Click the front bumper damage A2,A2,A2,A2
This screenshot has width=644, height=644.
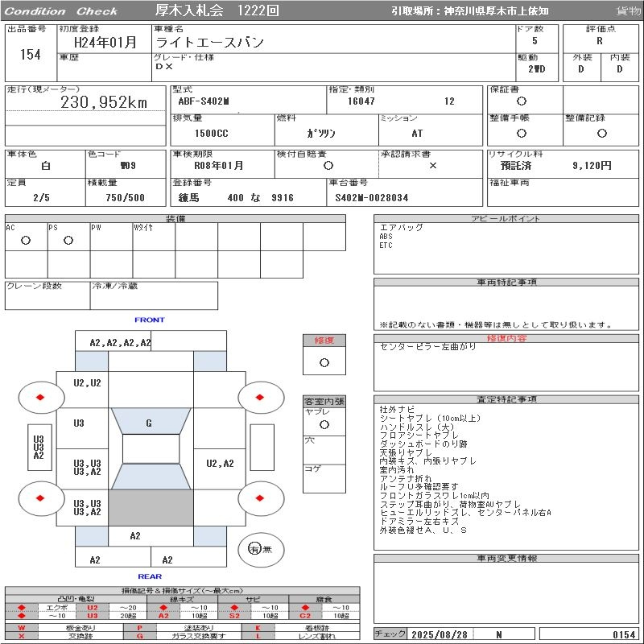pos(120,343)
